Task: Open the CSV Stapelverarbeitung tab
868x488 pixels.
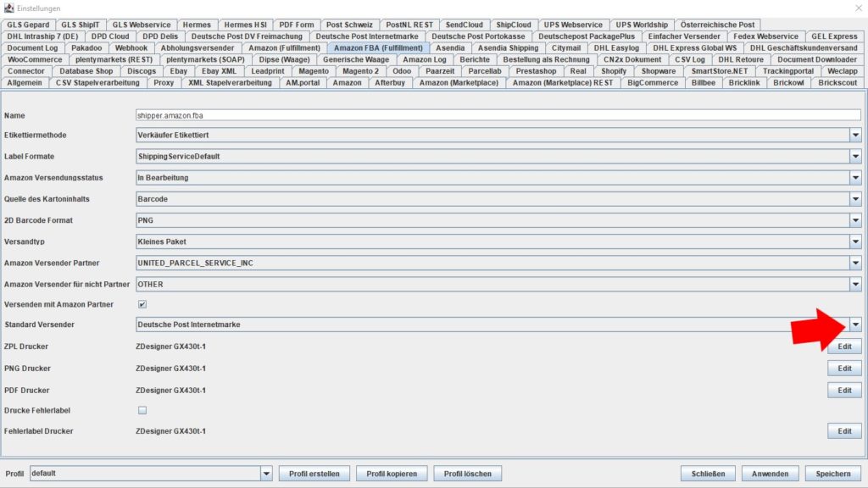Action: pos(97,83)
